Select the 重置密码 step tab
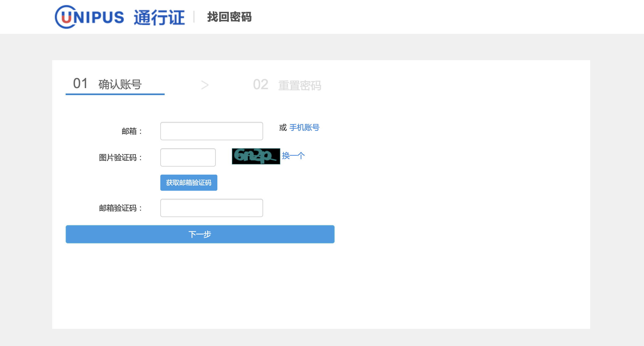The image size is (644, 346). click(300, 85)
